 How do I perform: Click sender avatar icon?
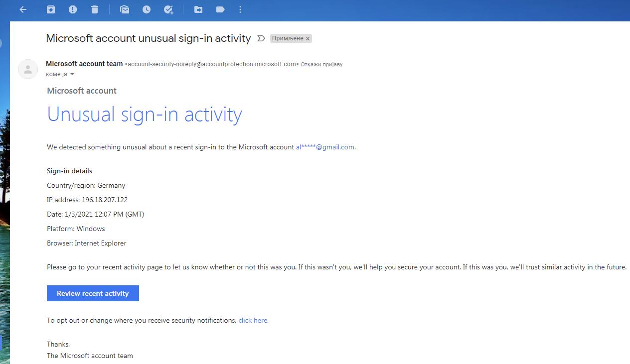[x=28, y=69]
